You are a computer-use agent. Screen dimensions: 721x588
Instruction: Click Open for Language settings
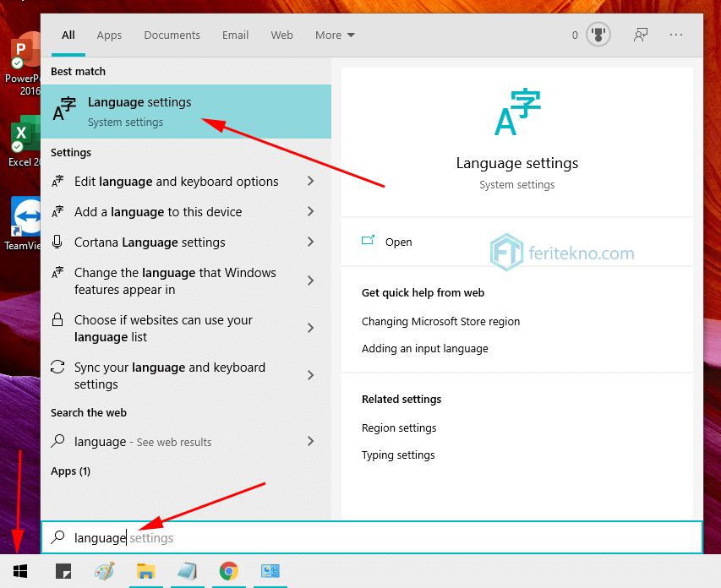tap(398, 242)
